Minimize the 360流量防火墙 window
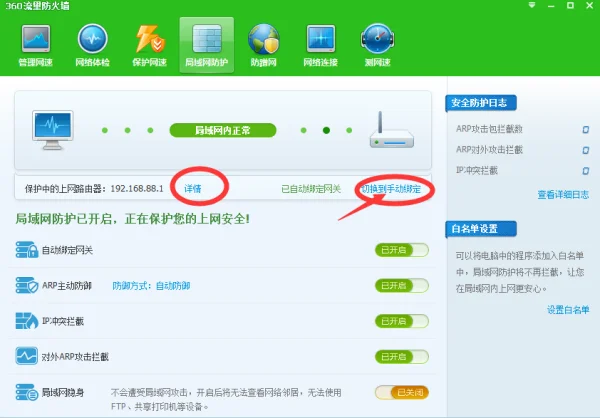The height and width of the screenshot is (418, 600). pyautogui.click(x=551, y=5)
